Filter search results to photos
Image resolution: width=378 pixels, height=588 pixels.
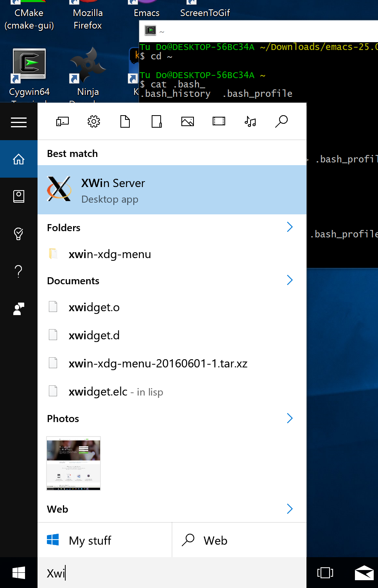coord(187,121)
